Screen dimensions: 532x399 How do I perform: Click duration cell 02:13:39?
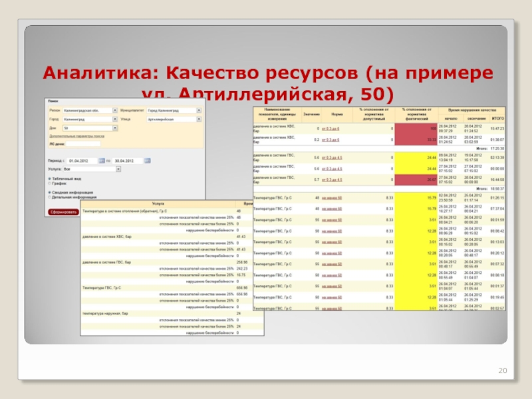point(497,158)
